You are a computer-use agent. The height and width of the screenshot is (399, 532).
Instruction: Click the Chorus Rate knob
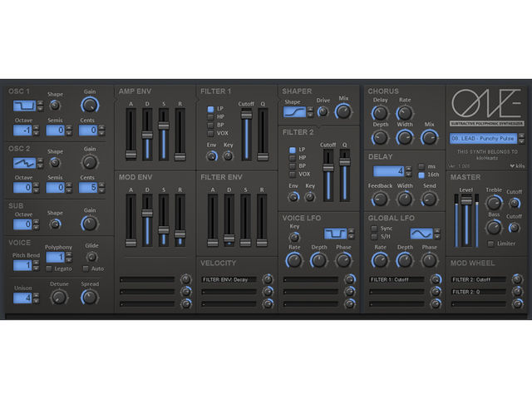coord(405,113)
